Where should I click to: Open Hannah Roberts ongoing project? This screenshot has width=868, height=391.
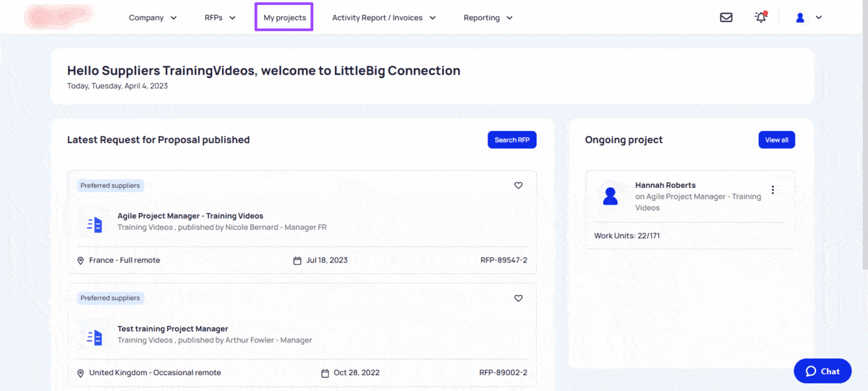(689, 210)
